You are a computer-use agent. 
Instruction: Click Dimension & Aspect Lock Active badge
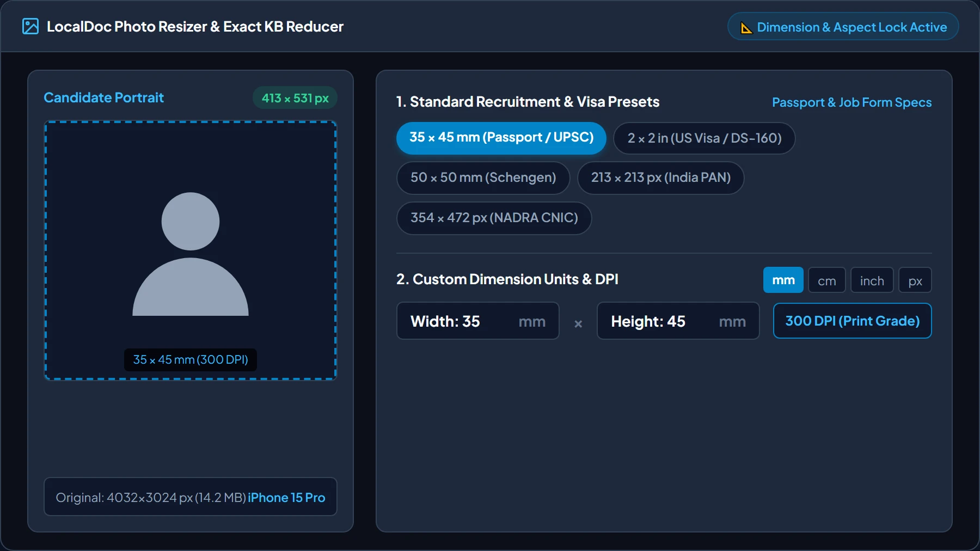843,27
